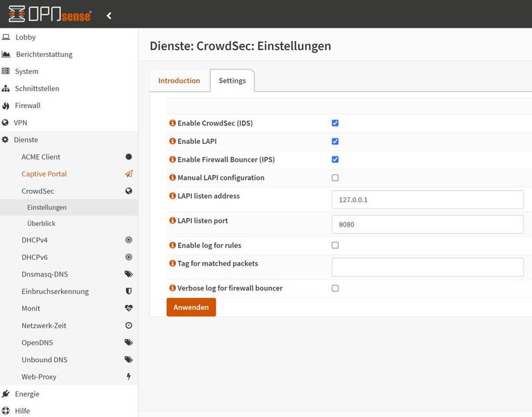Show help info for Manual LAPI configuration
Image resolution: width=532 pixels, height=417 pixels.
pos(172,177)
